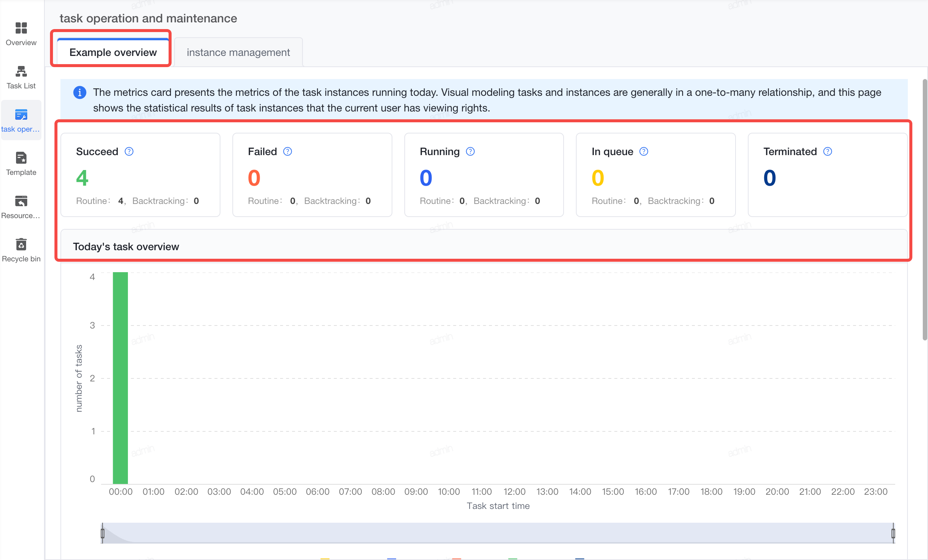Screen dimensions: 928x560
Task: Click the page vertical scrollbar
Action: (925, 209)
